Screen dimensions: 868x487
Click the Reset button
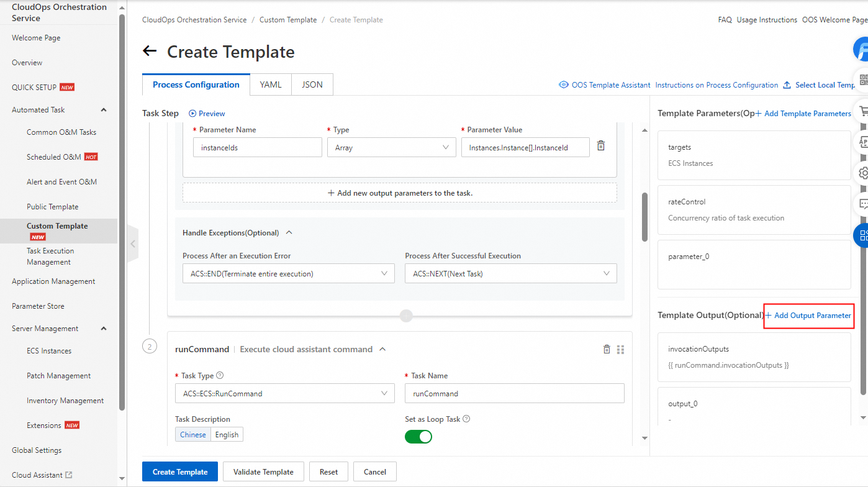(x=329, y=472)
